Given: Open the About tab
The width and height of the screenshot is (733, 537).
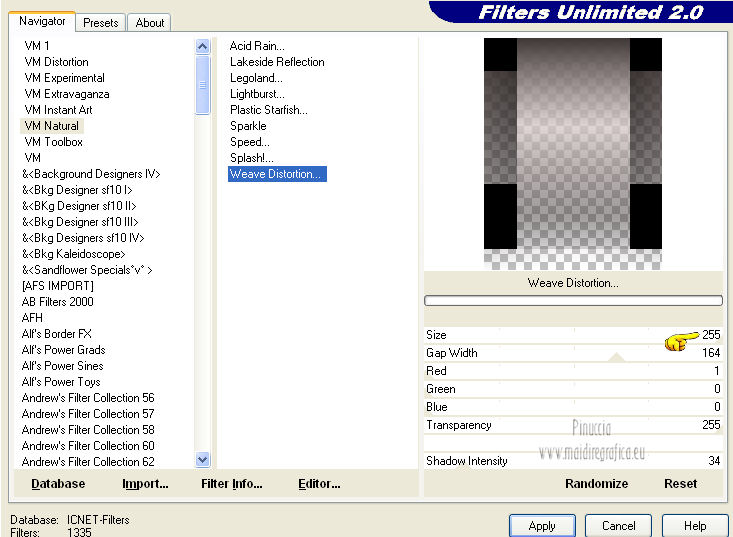Looking at the screenshot, I should coord(150,23).
